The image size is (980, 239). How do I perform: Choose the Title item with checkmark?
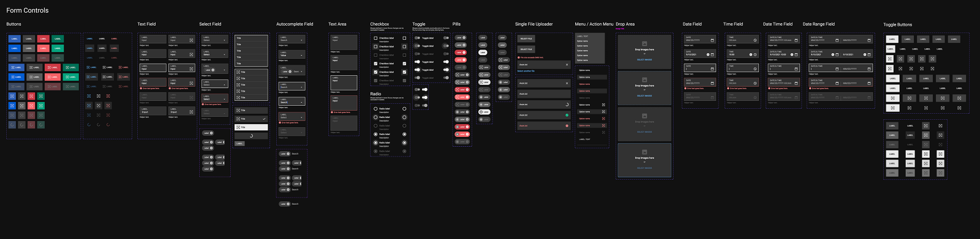251,119
